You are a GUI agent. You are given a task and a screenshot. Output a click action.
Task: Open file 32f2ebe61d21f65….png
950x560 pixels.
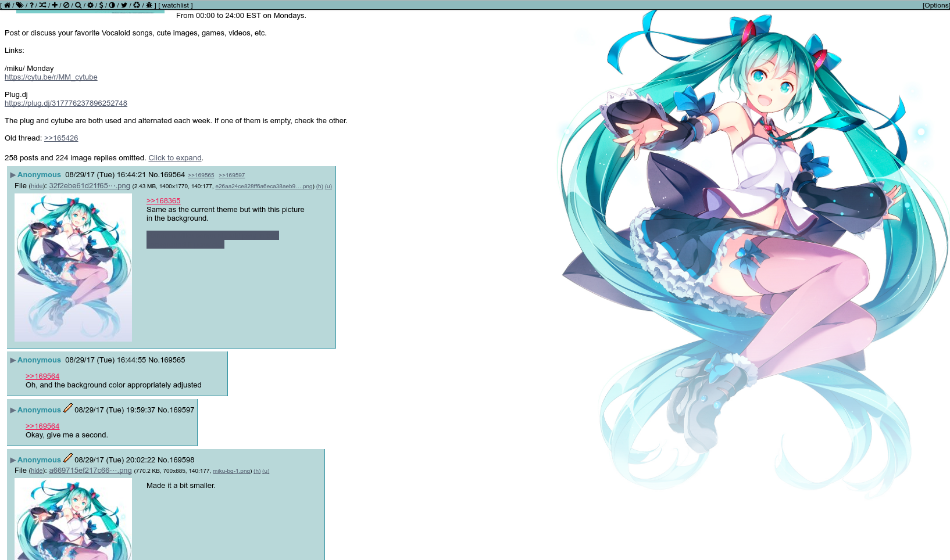pyautogui.click(x=90, y=186)
